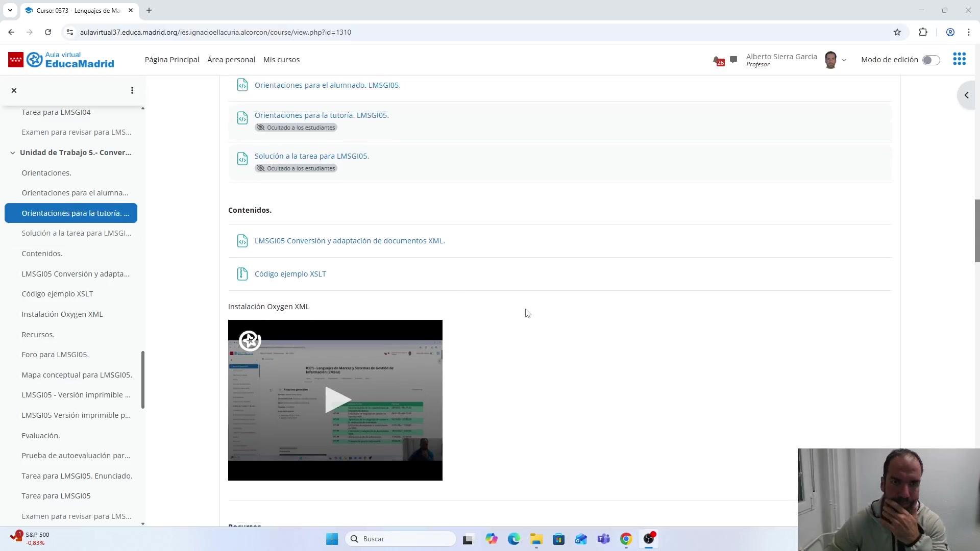Play the Instalación Oxygen XML video
The image size is (980, 551).
click(x=335, y=399)
